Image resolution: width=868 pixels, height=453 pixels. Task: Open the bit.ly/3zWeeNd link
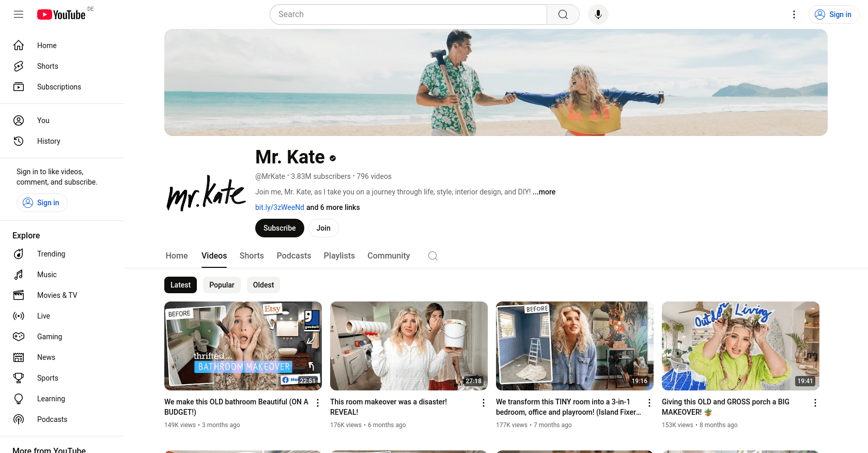280,207
